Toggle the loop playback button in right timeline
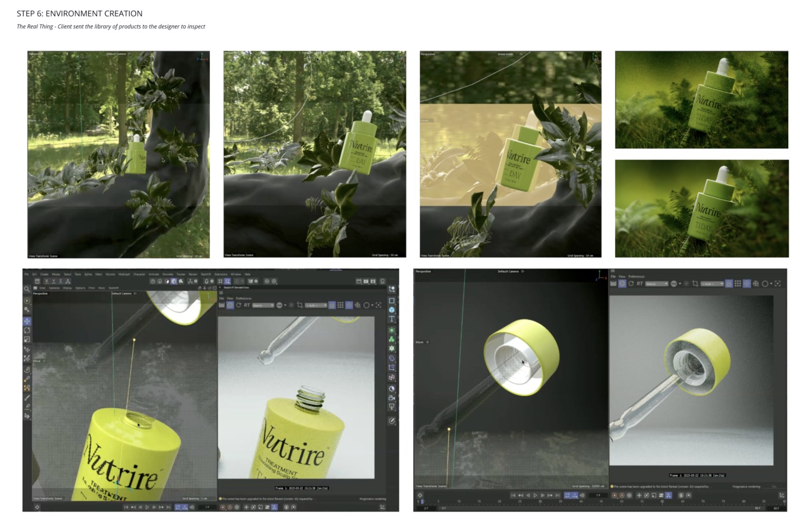The height and width of the screenshot is (521, 812). [567, 496]
